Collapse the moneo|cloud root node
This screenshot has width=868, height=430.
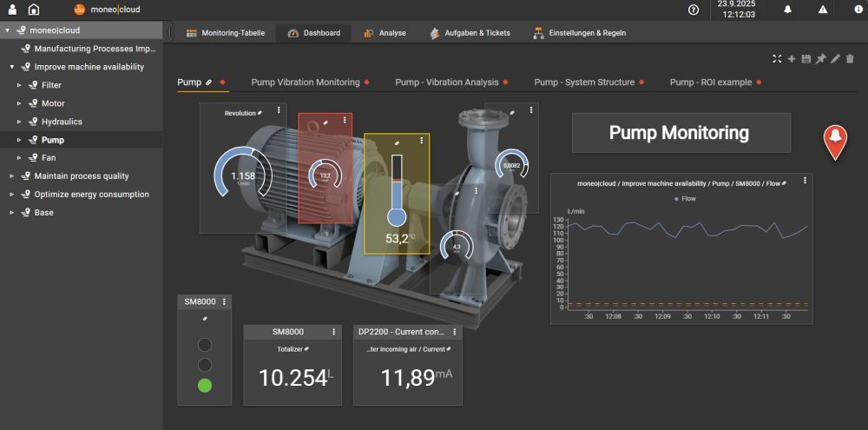tap(7, 30)
